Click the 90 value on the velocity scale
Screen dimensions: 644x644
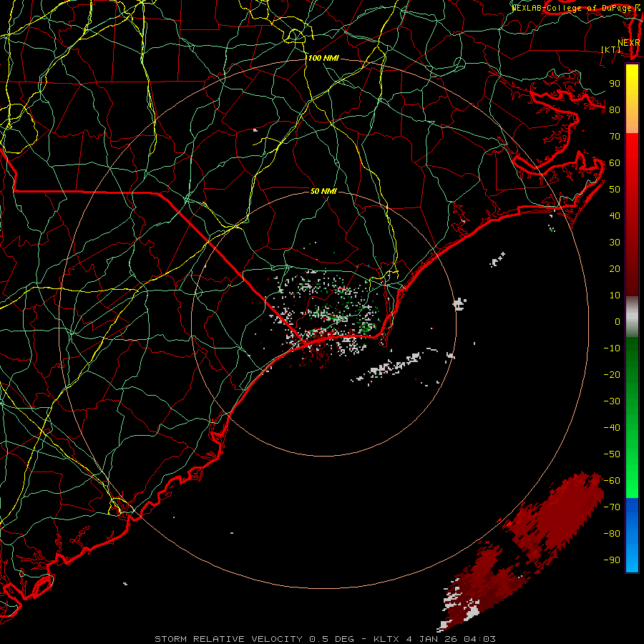coord(615,84)
